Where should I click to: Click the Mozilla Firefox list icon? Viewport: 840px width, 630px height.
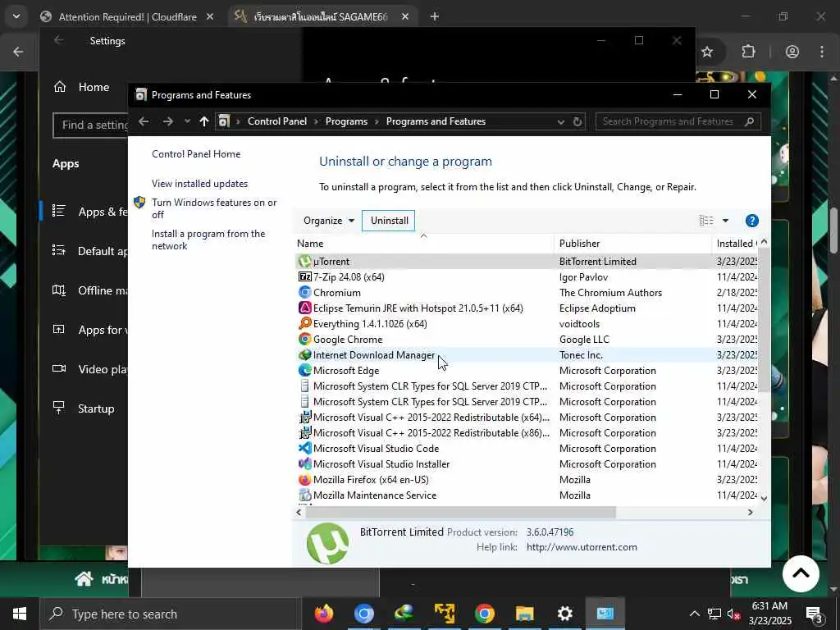click(305, 479)
